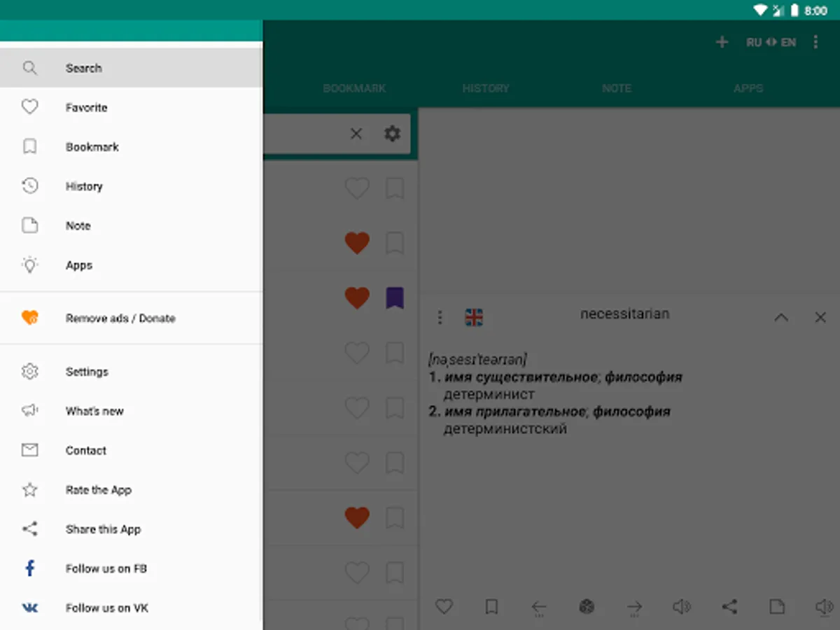Click the 8:00 clock

(x=816, y=10)
